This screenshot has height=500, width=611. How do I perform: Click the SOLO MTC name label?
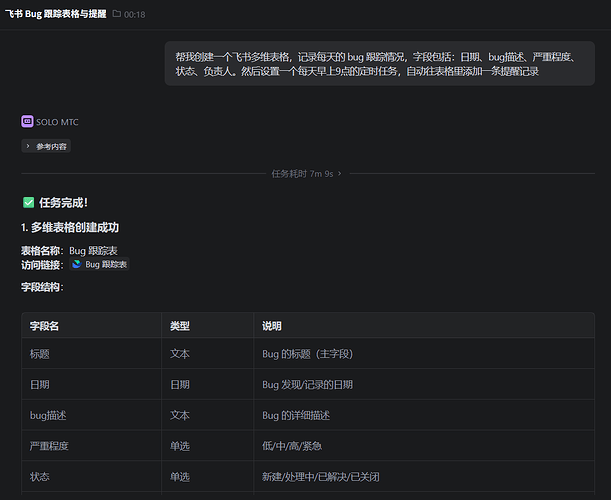[x=57, y=122]
